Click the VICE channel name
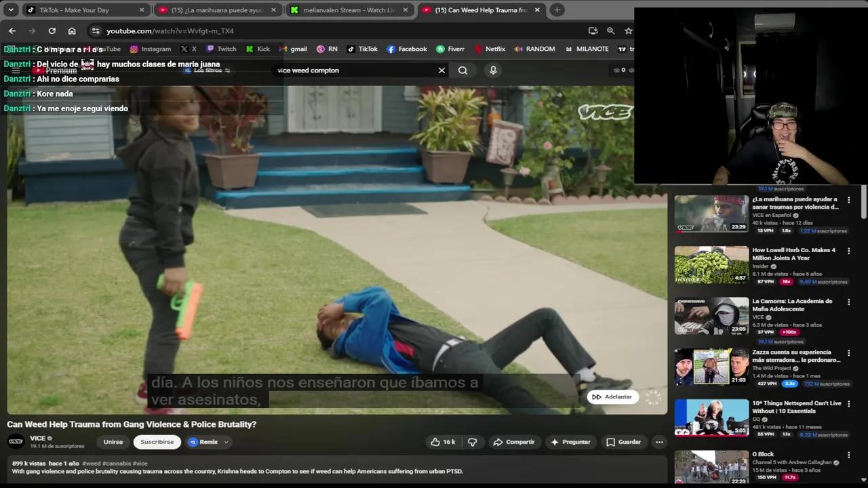 tap(37, 439)
